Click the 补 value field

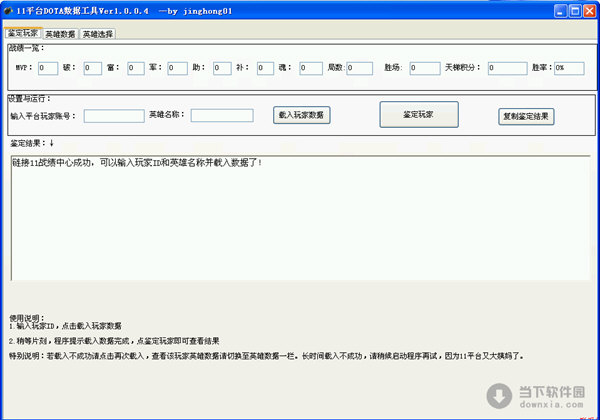(265, 68)
